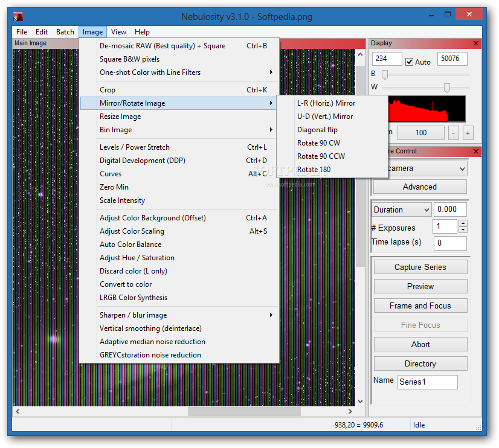Viewport: 499px width, 448px height.
Task: Click the Directory button
Action: [x=420, y=363]
